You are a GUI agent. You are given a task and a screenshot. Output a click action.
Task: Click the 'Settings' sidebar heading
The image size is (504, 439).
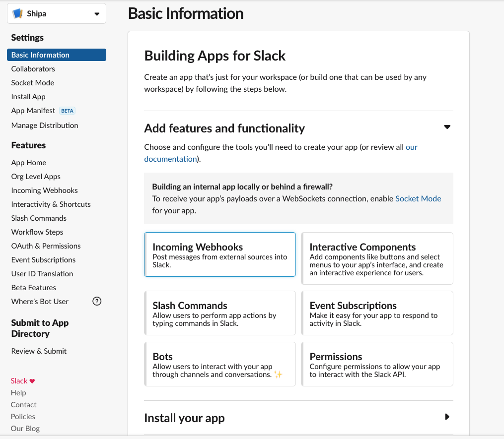pyautogui.click(x=27, y=38)
